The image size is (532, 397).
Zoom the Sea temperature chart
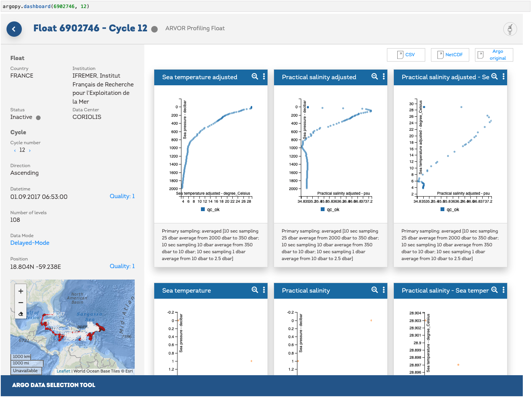point(255,290)
